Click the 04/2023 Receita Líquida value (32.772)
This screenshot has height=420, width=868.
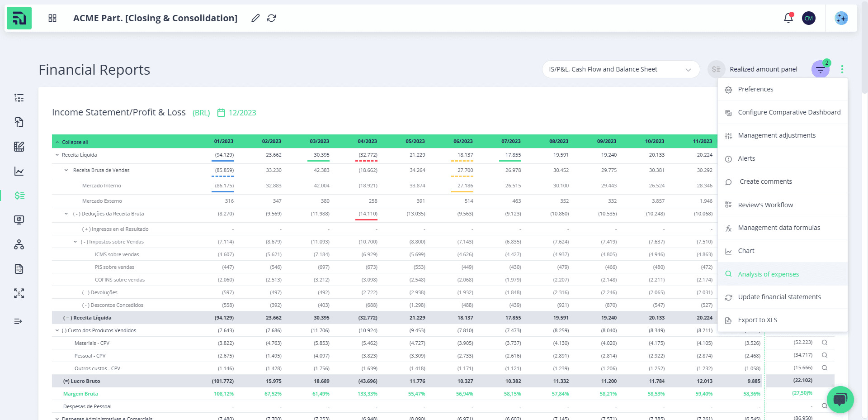click(368, 155)
